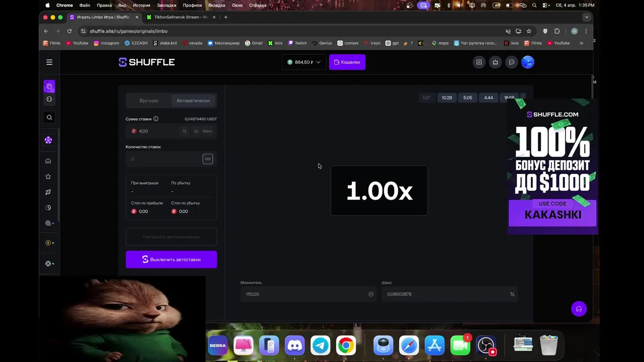Open the Twitch bookmark
Image resolution: width=644 pixels, height=362 pixels.
[297, 43]
